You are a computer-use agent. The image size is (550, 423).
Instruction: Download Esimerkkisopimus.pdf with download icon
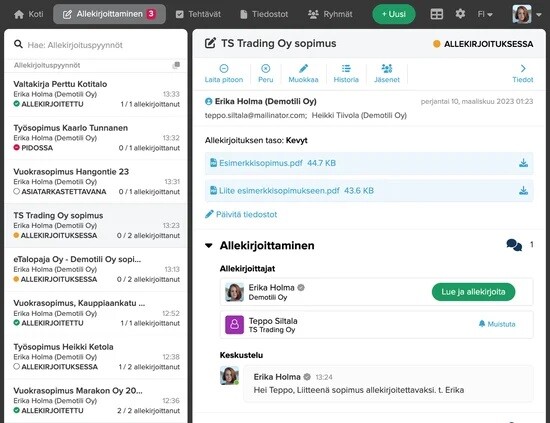[523, 163]
